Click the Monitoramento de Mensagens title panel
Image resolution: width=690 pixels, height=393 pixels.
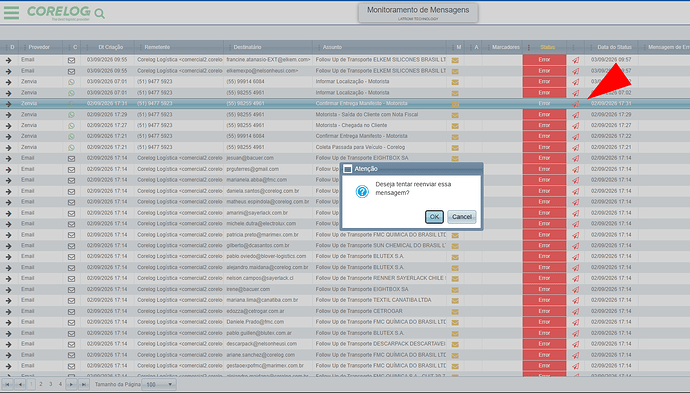pos(418,13)
